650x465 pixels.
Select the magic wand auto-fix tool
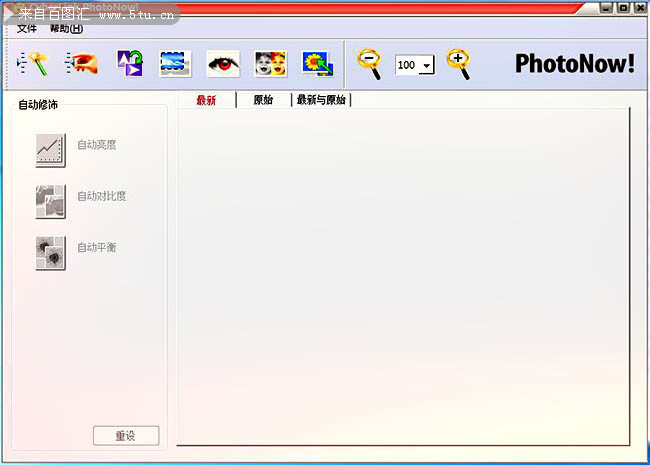(x=34, y=64)
